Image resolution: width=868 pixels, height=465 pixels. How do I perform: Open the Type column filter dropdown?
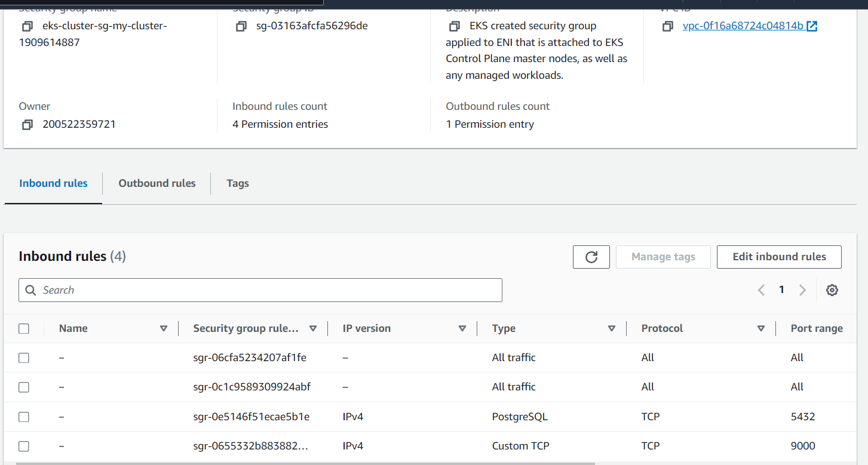point(612,328)
